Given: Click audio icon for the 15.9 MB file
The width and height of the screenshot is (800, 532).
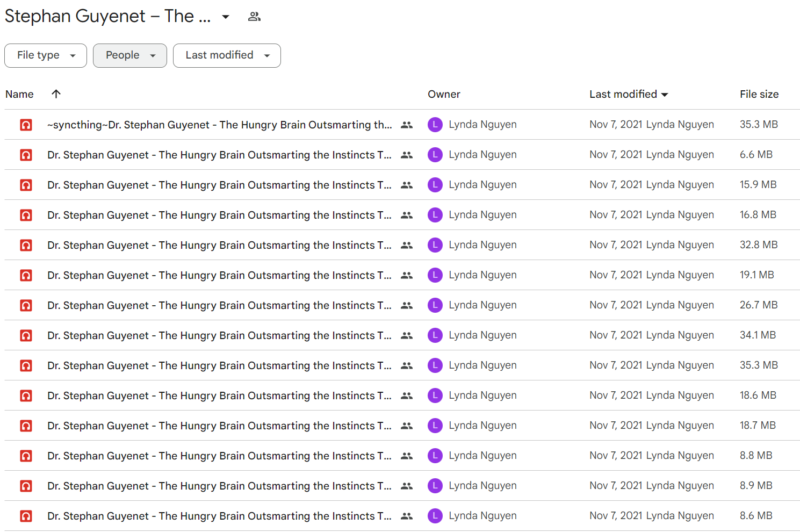Looking at the screenshot, I should tap(26, 185).
